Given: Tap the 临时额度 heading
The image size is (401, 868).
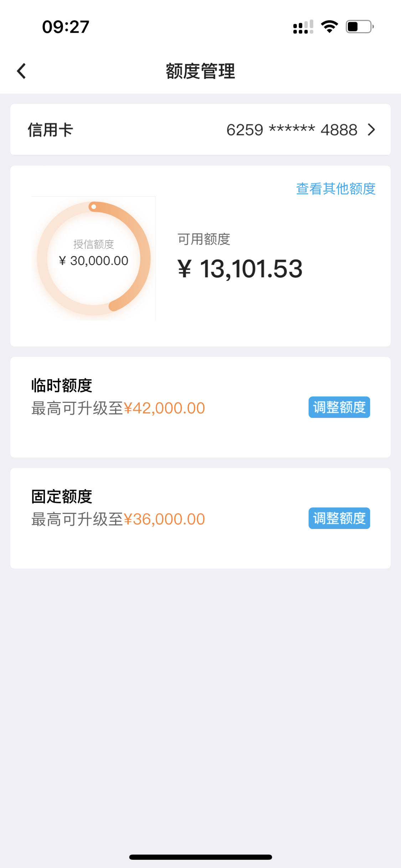Looking at the screenshot, I should pyautogui.click(x=62, y=385).
